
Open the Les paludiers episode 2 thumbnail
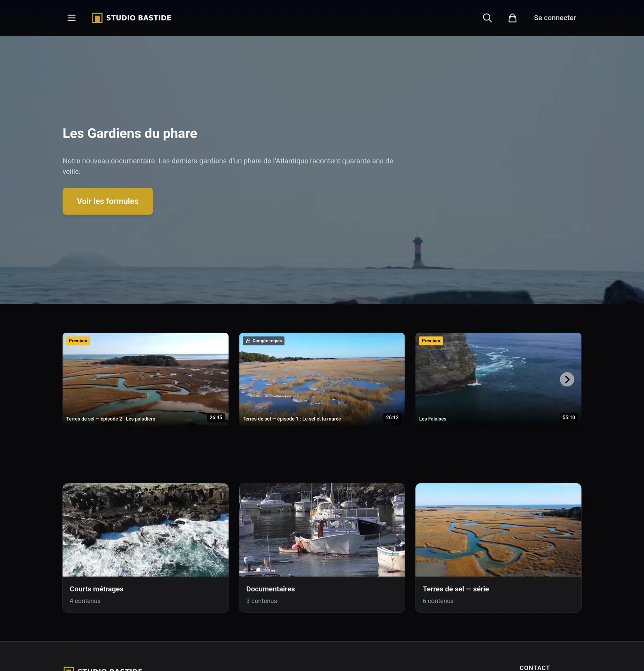pos(145,379)
